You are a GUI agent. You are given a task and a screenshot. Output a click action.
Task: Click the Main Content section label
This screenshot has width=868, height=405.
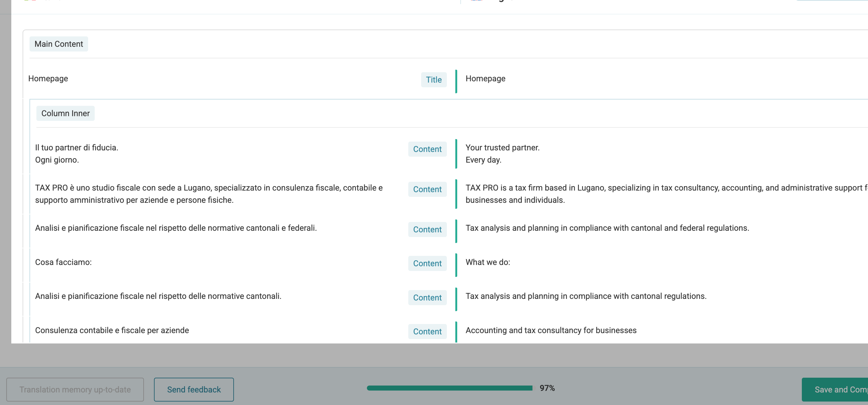click(59, 44)
